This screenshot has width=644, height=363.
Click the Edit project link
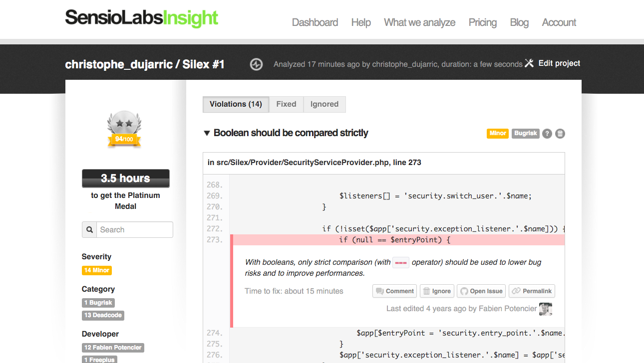pos(559,63)
